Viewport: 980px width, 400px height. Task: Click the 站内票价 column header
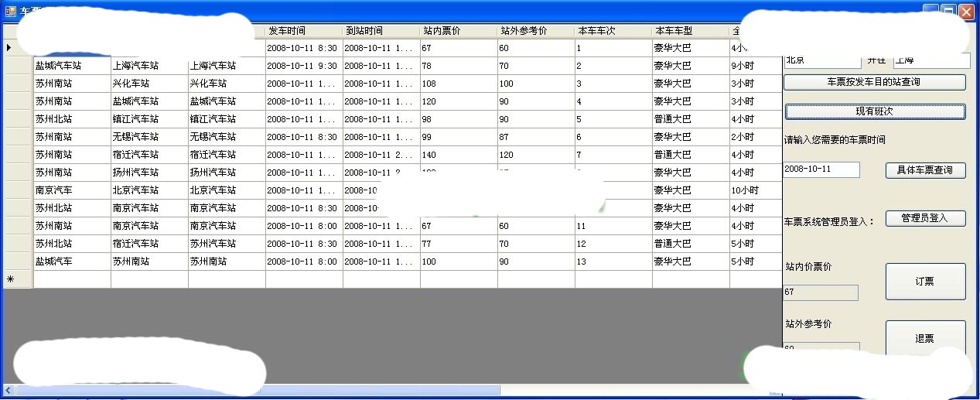(x=459, y=31)
